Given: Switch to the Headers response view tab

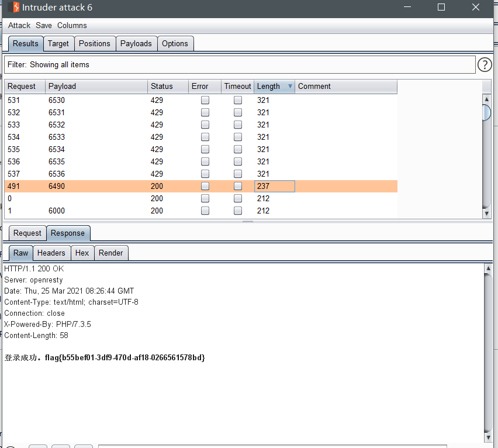Looking at the screenshot, I should 51,253.
